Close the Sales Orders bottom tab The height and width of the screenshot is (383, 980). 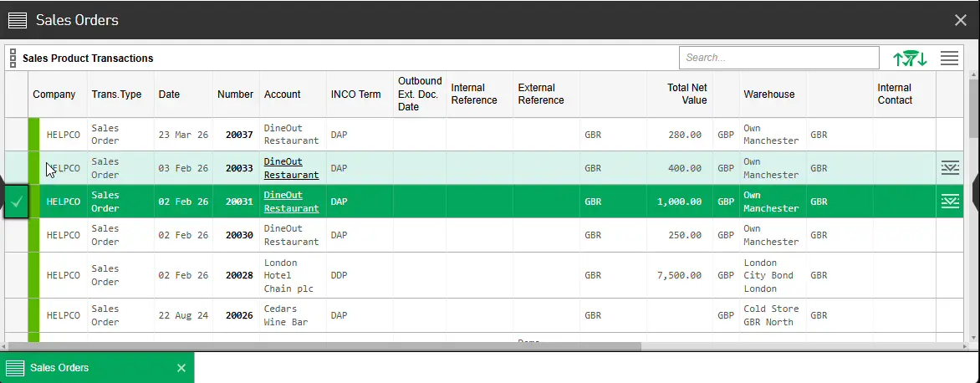tap(181, 368)
